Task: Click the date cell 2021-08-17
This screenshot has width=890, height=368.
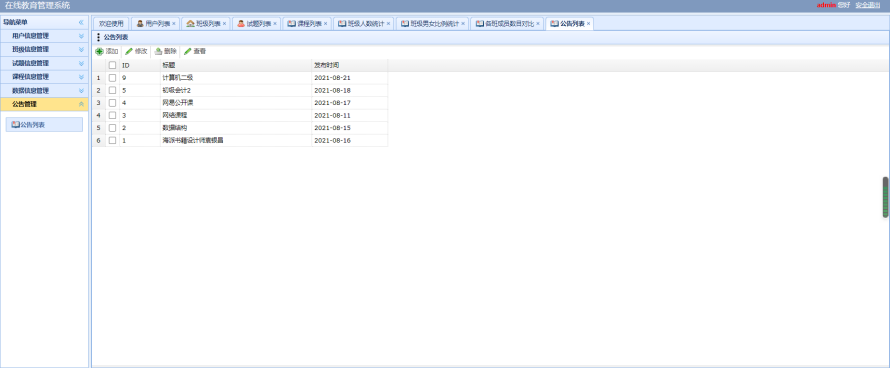Action: pyautogui.click(x=350, y=103)
